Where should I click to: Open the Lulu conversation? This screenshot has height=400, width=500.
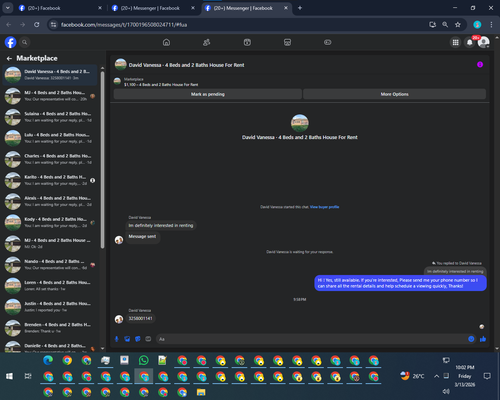tap(50, 138)
